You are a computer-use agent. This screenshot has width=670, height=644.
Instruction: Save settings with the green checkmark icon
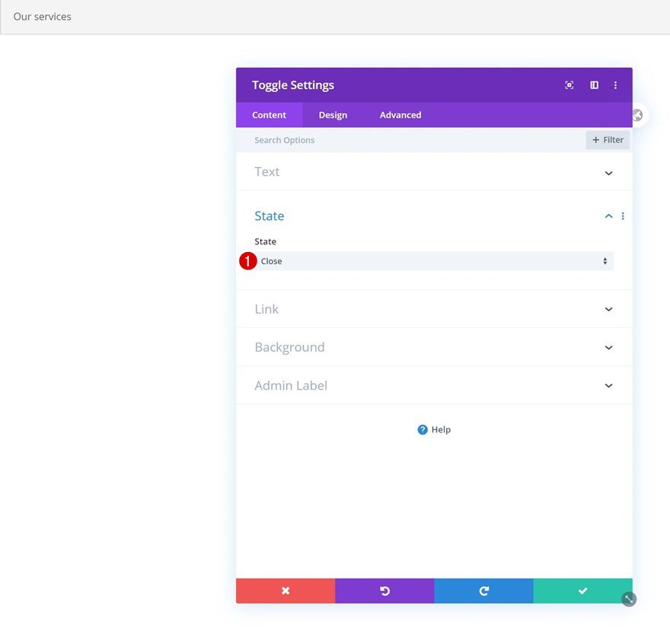click(x=582, y=590)
